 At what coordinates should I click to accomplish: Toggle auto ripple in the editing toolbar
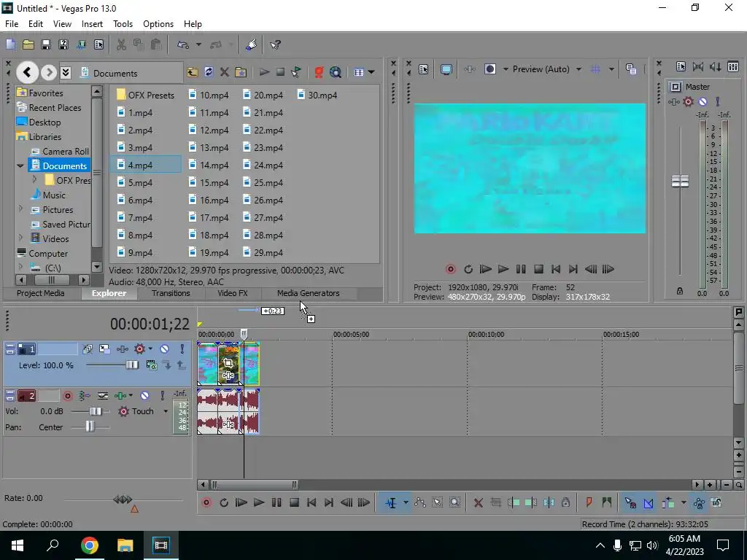(x=668, y=502)
